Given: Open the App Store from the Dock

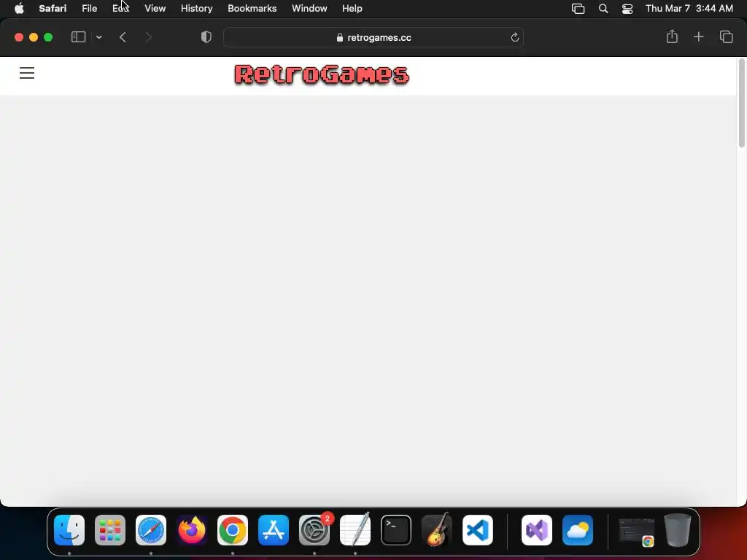Looking at the screenshot, I should pos(274,529).
